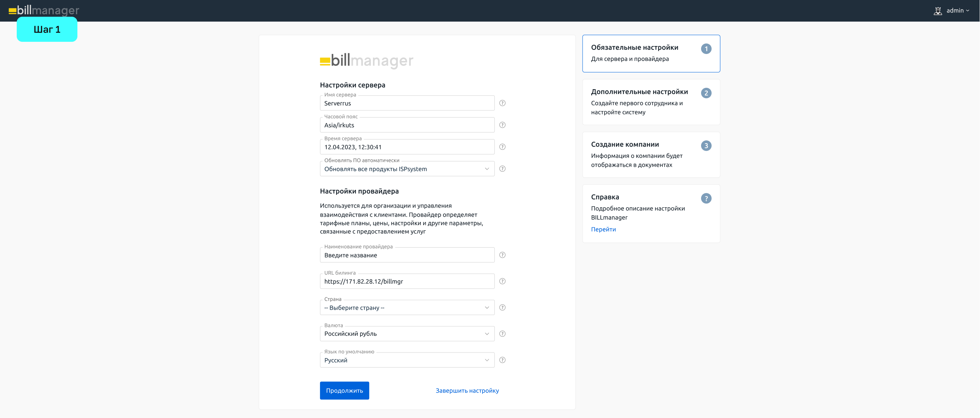Select Создание компании step
Screen dimensions: 980x418
pyautogui.click(x=651, y=155)
